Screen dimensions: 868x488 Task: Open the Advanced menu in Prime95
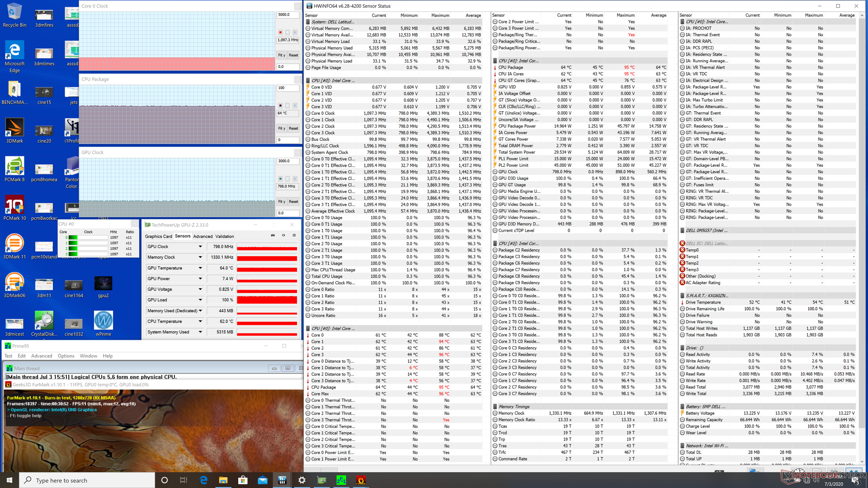(x=42, y=356)
